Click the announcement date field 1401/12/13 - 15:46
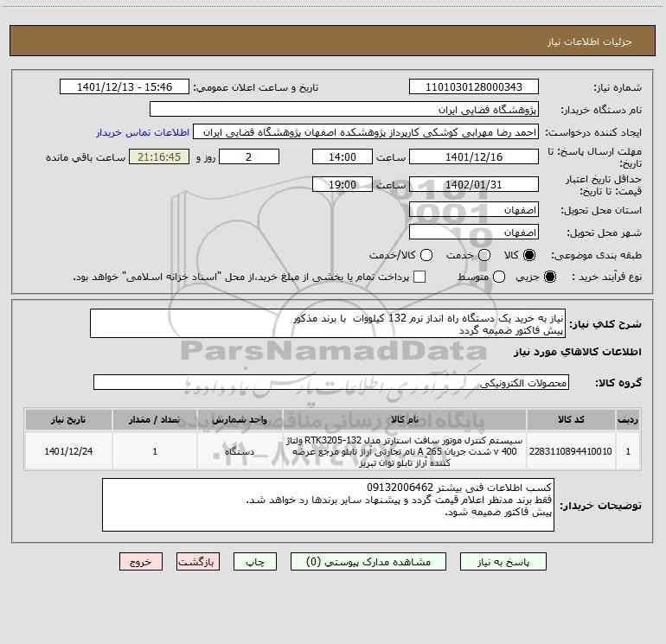This screenshot has width=666, height=644. pos(125,87)
